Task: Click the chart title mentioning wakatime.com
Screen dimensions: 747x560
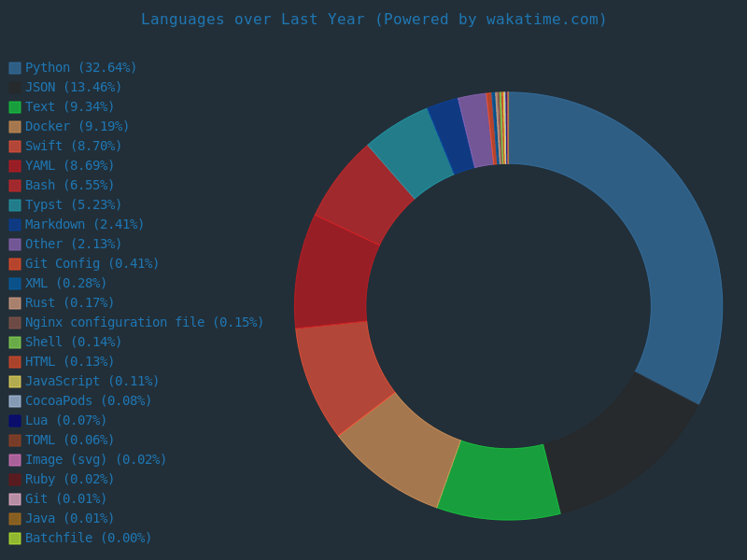Action: pyautogui.click(x=373, y=20)
